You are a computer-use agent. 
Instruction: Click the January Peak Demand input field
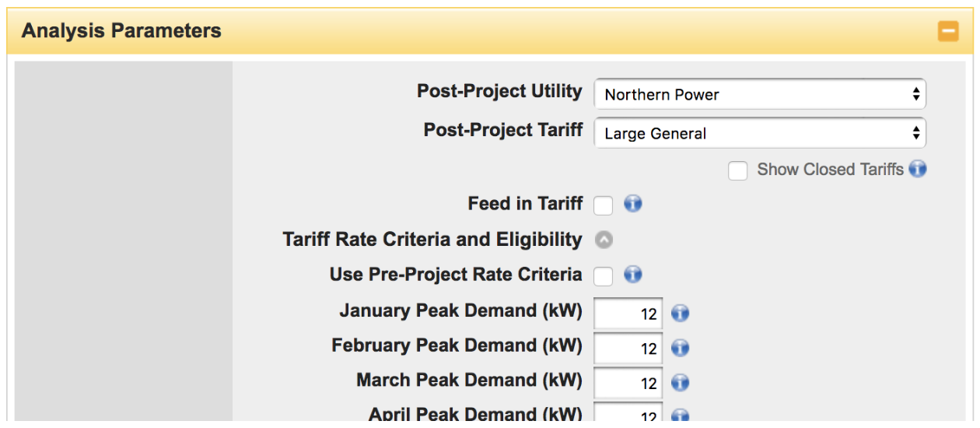click(x=628, y=314)
